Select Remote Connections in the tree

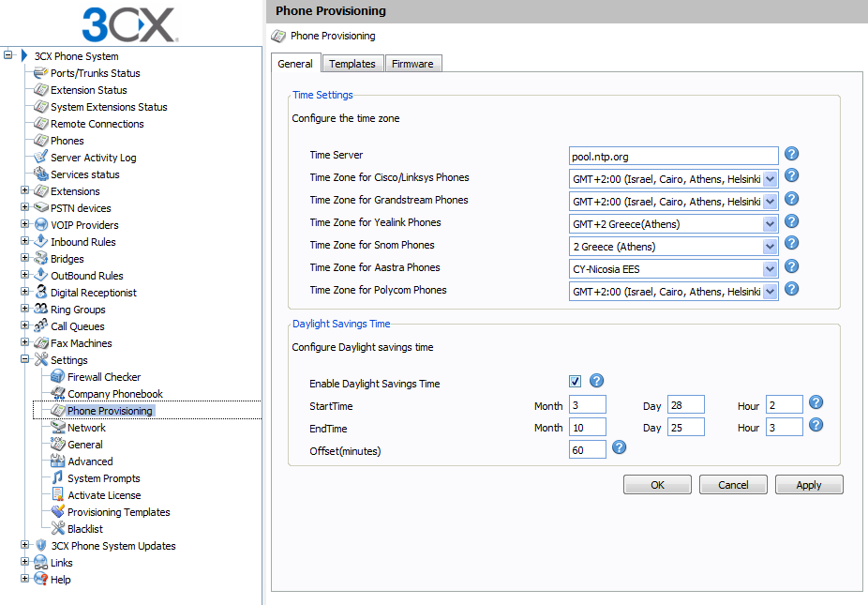97,124
